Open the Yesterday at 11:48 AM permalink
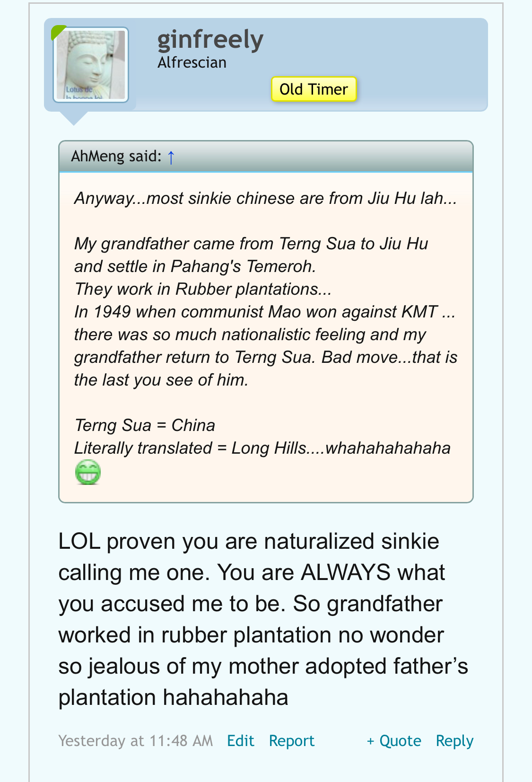 pos(136,740)
